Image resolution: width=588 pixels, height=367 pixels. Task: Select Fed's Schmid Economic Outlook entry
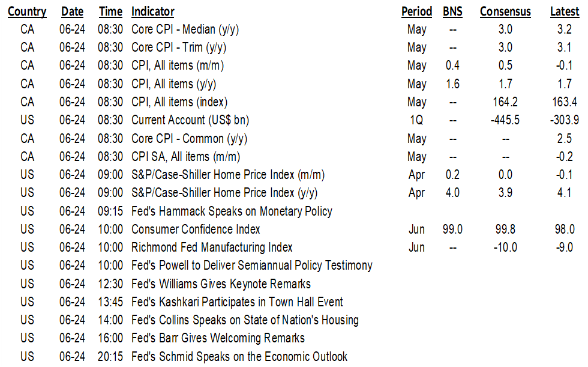click(x=239, y=357)
